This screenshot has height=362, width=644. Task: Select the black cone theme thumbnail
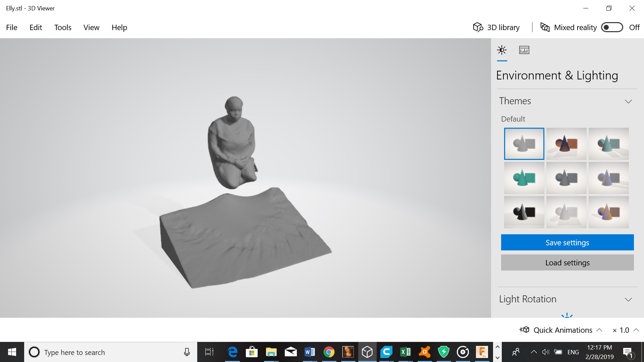click(x=524, y=212)
